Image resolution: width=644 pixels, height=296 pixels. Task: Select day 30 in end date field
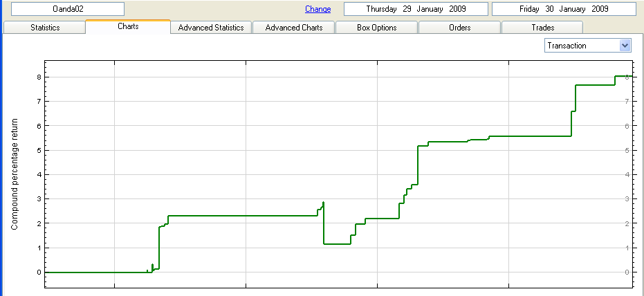pos(549,9)
